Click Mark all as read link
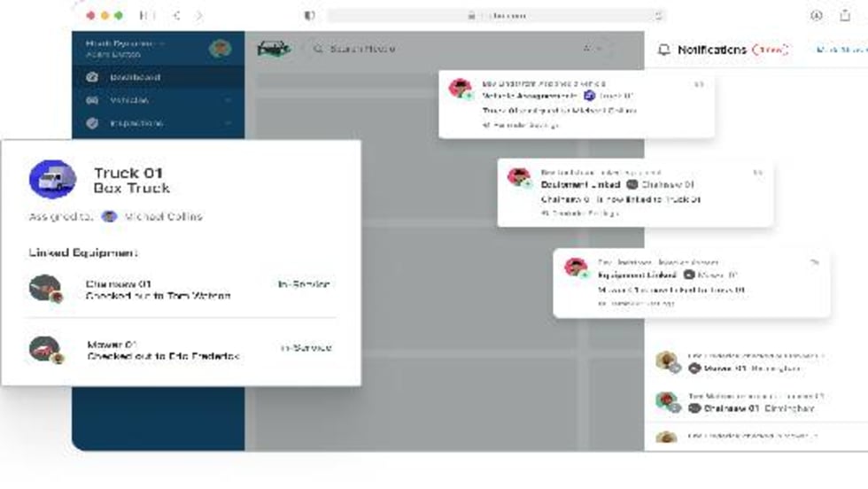This screenshot has width=868, height=489. [x=841, y=50]
